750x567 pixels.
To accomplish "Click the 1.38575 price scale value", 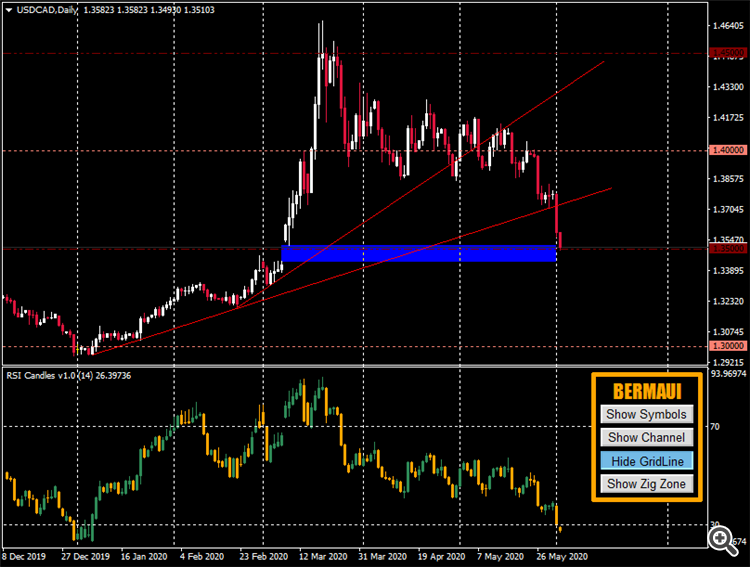I will tap(728, 178).
